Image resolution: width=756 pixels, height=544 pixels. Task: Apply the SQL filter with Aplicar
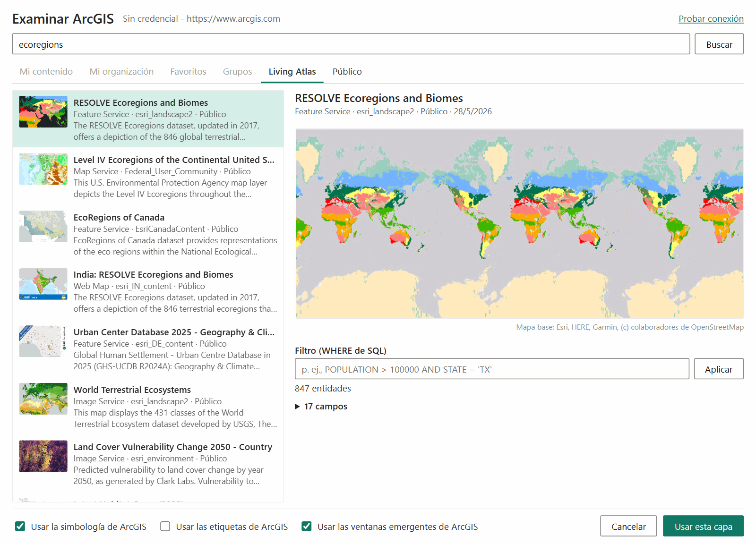(719, 369)
